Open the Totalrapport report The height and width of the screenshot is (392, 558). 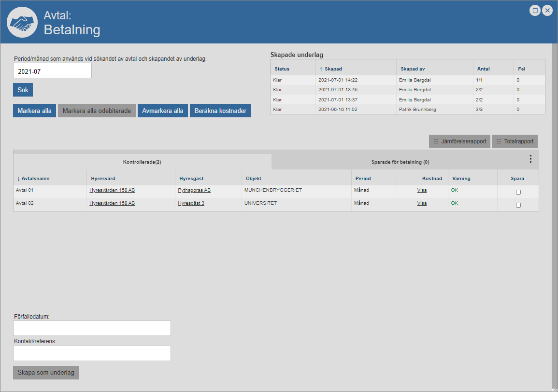515,141
